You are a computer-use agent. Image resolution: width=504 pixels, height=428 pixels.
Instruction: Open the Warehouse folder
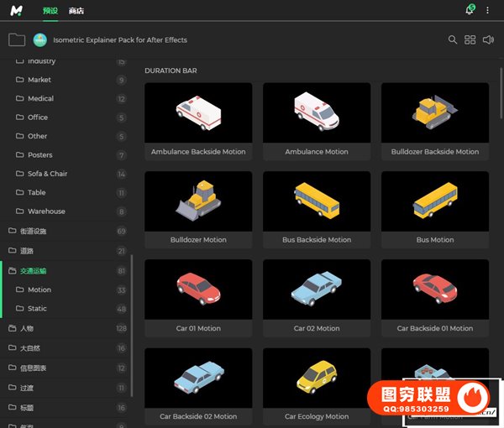[45, 211]
